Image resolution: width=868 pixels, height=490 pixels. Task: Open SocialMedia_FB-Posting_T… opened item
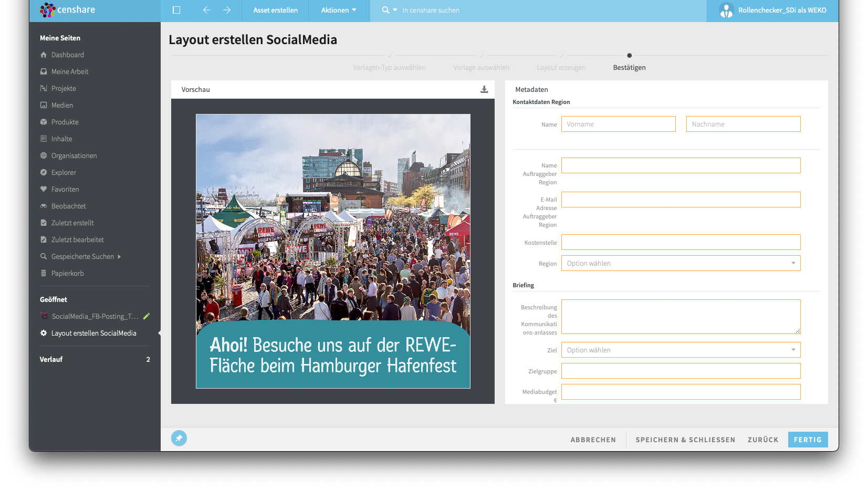pyautogui.click(x=95, y=316)
